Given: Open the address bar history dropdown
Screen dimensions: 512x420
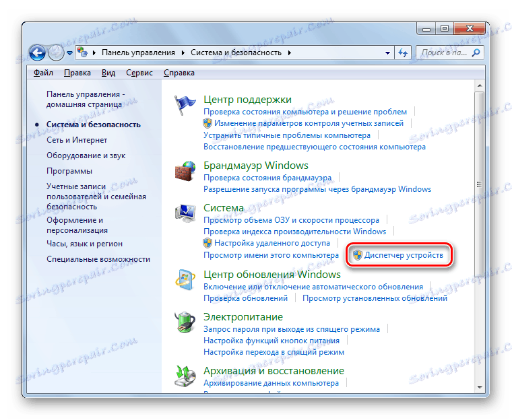Looking at the screenshot, I should coord(387,53).
